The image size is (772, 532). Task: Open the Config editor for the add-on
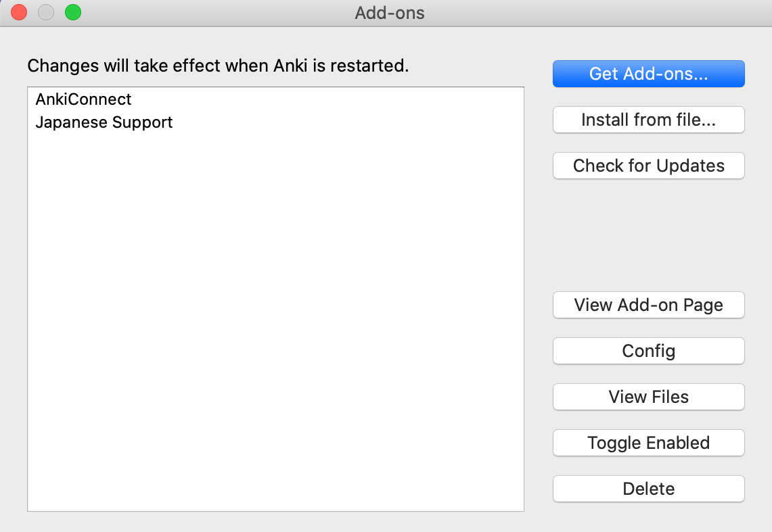point(648,351)
